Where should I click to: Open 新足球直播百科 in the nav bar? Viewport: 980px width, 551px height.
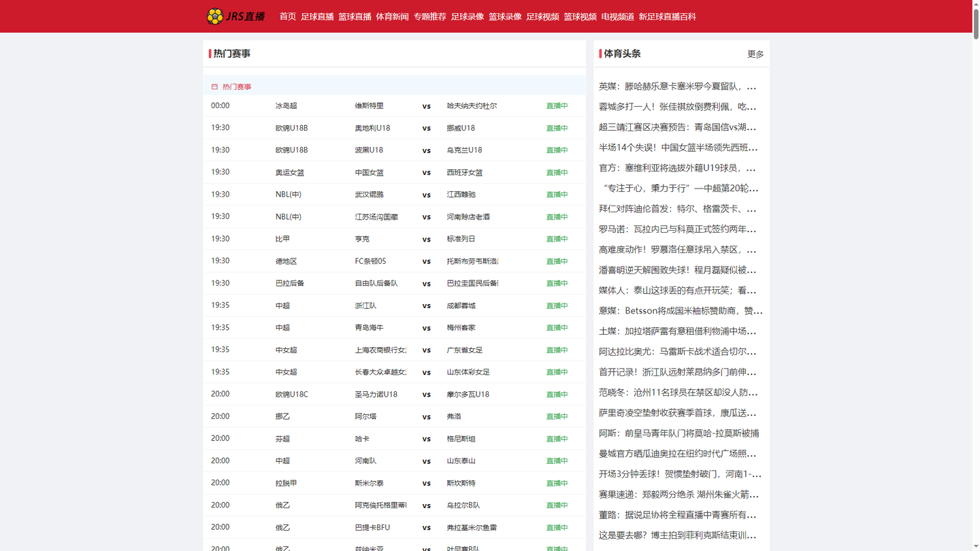(x=667, y=16)
